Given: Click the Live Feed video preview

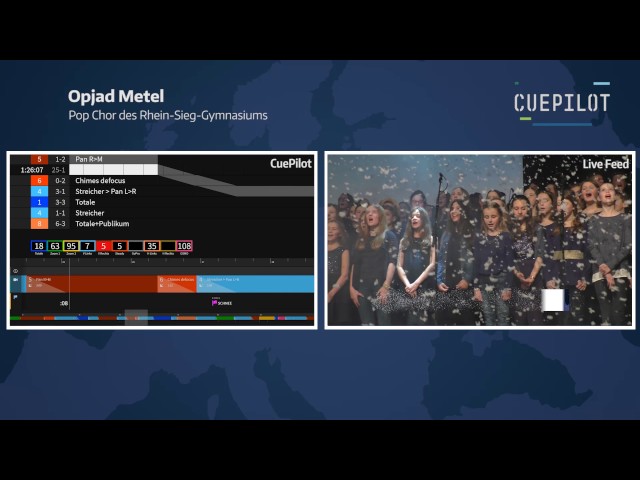Looking at the screenshot, I should click(480, 240).
